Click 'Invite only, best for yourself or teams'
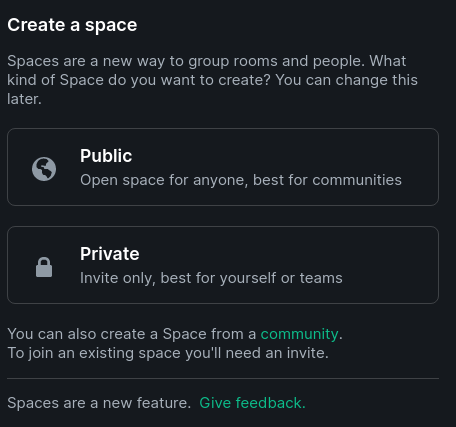The height and width of the screenshot is (427, 456). tap(211, 278)
